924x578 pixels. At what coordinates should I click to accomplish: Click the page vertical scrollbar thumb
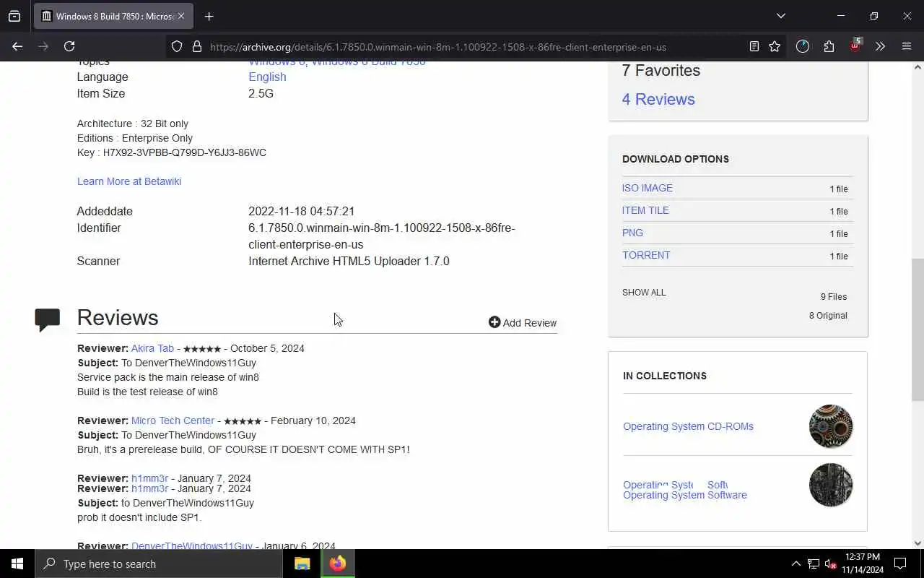coord(918,329)
